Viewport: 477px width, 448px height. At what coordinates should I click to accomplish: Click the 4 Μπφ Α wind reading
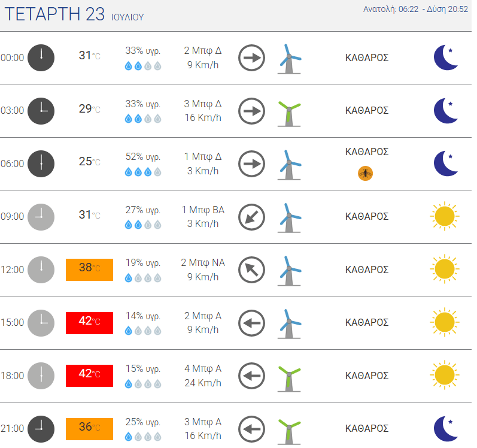tap(203, 368)
